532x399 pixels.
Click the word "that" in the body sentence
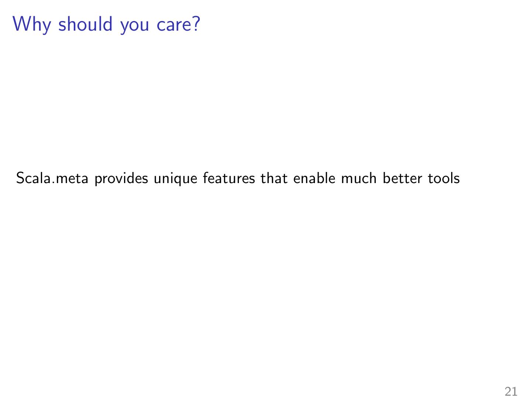tap(274, 178)
